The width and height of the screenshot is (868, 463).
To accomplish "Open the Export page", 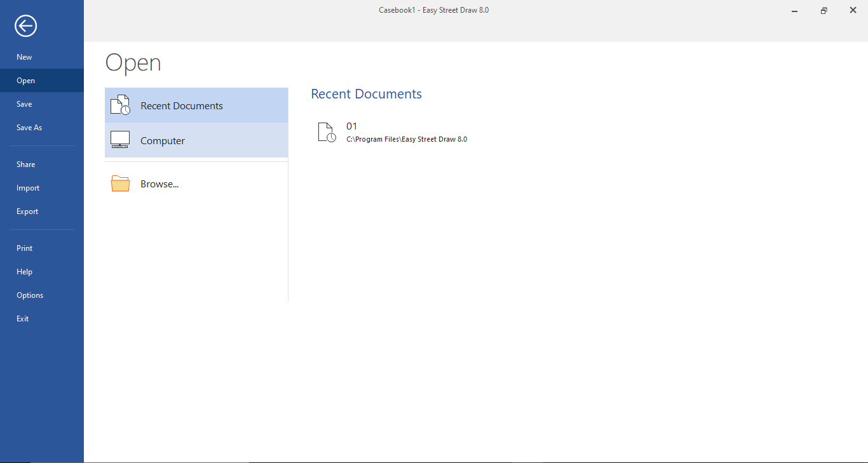I will [42, 211].
